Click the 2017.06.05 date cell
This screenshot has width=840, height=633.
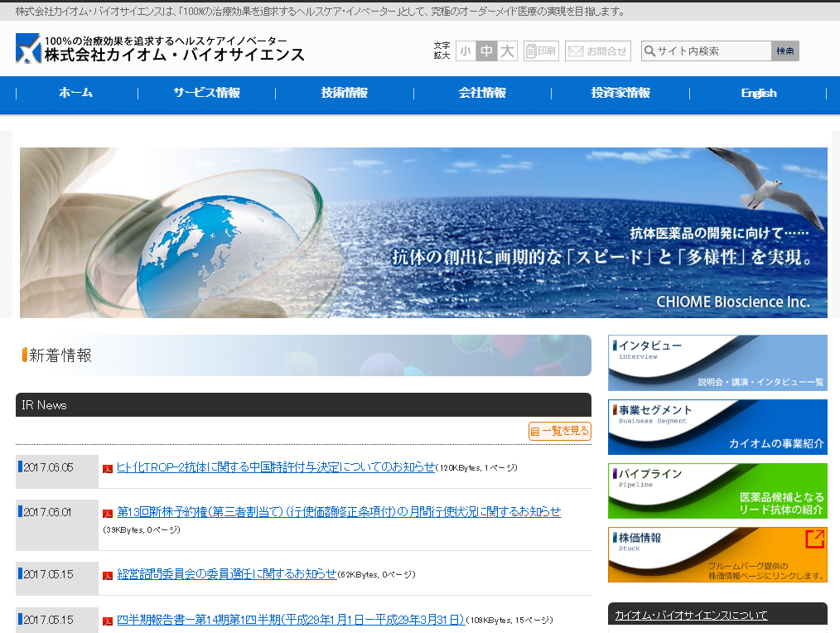point(57,471)
